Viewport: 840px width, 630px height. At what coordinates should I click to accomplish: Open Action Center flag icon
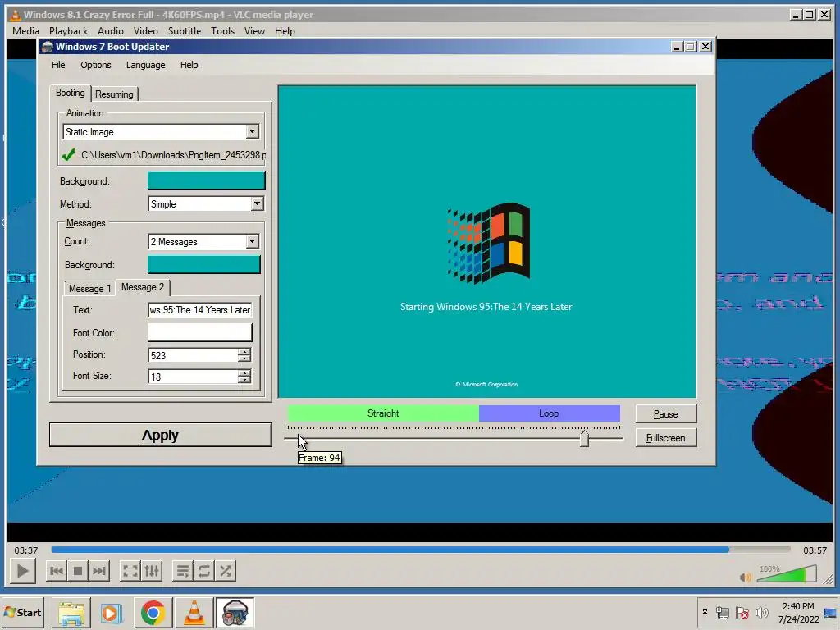(742, 612)
